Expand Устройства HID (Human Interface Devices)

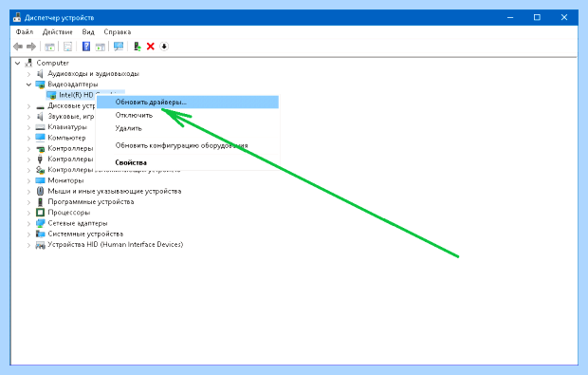point(28,245)
